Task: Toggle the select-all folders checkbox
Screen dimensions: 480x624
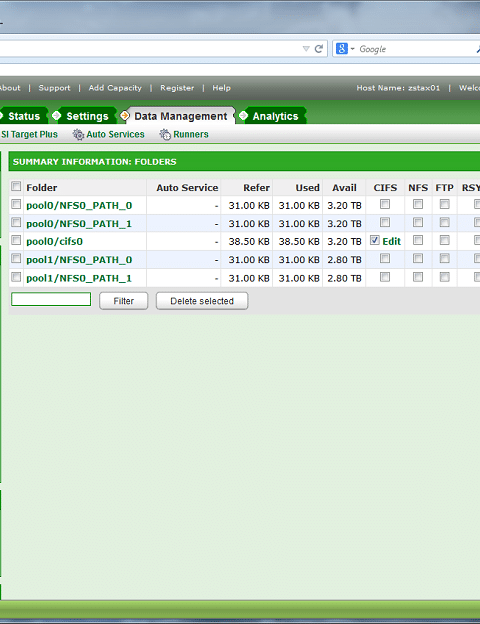Action: pyautogui.click(x=16, y=186)
